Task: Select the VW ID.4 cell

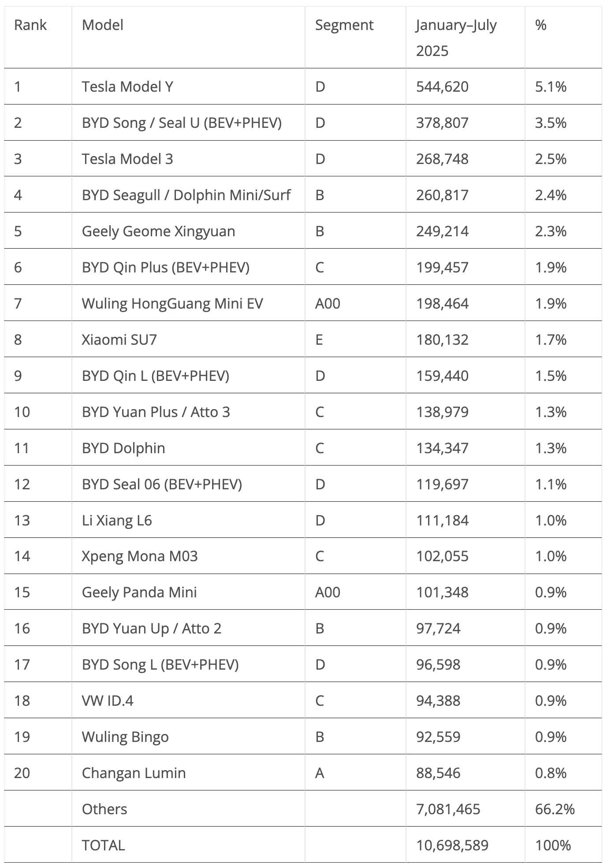Action: click(x=108, y=701)
